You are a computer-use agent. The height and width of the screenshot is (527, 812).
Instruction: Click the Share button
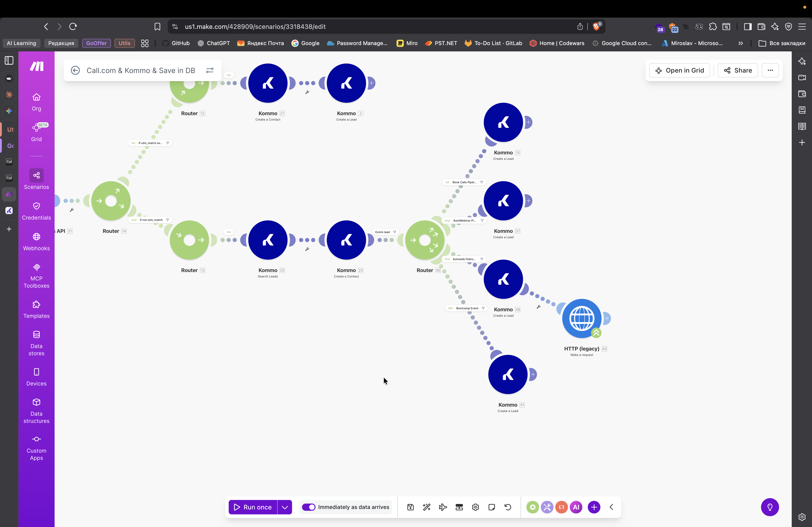pos(738,70)
